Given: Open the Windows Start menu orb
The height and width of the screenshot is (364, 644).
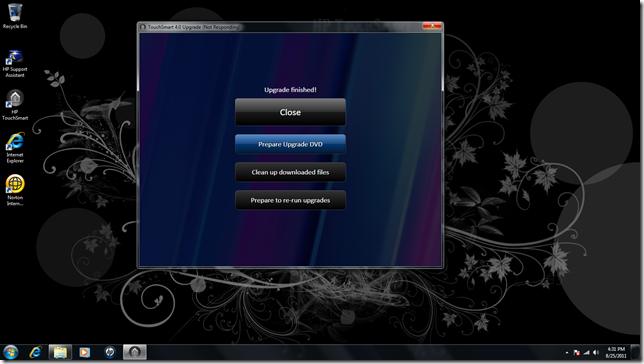Looking at the screenshot, I should (11, 352).
